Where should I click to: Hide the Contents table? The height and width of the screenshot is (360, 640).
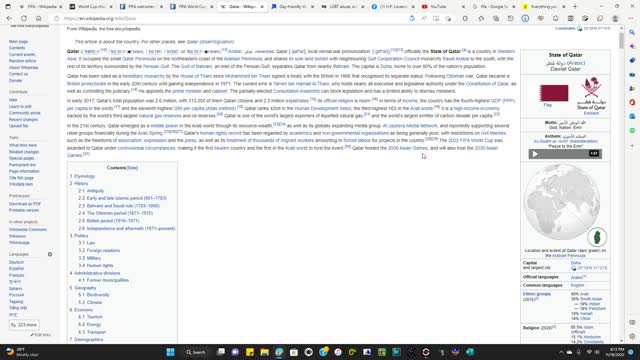click(x=132, y=168)
